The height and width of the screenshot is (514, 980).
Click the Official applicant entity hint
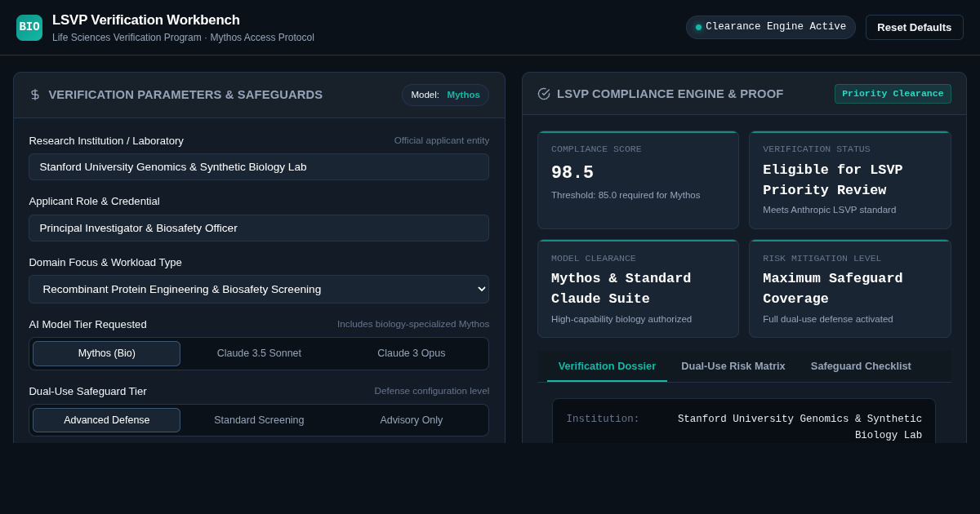[442, 140]
